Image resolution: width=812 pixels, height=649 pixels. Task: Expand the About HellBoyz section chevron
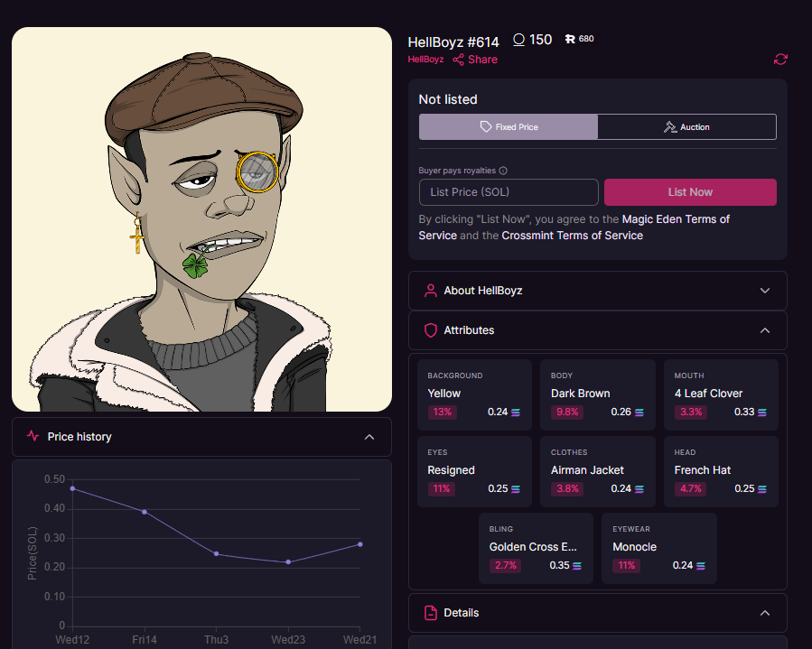tap(765, 291)
